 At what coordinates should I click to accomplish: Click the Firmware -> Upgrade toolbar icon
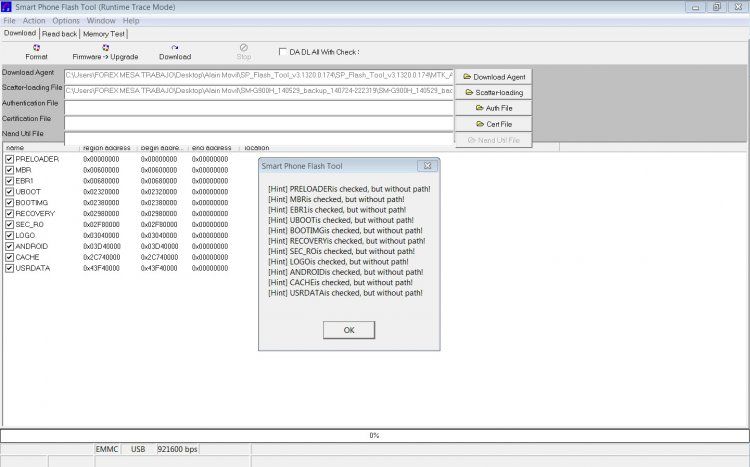tap(105, 52)
